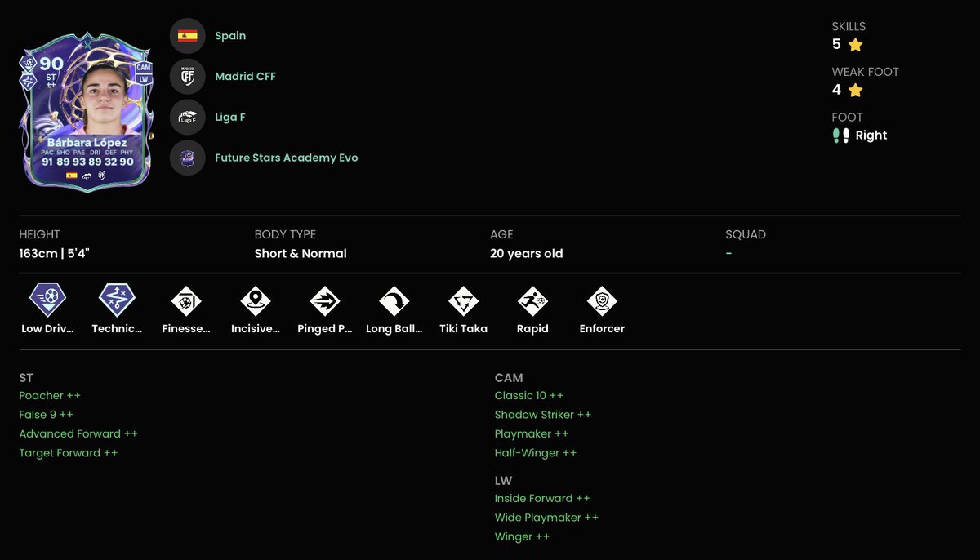Click the Liga F league logo icon

coord(188,118)
